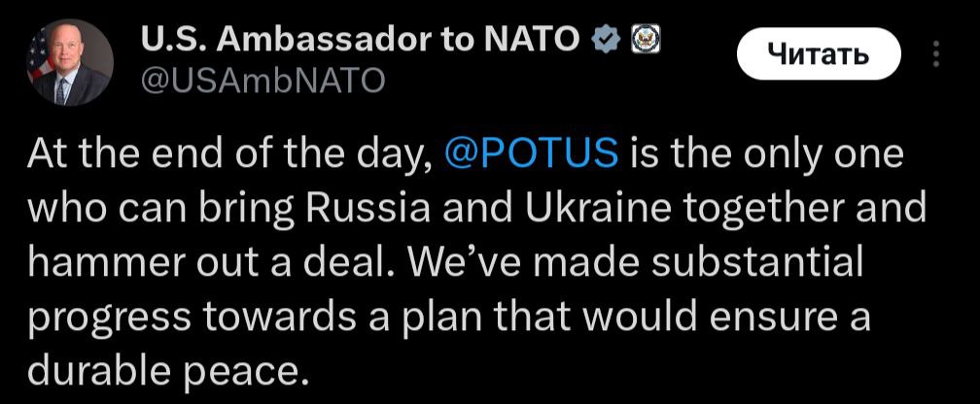Click the U.S. Ambassador to NATO name
Viewport: 980px width, 404px height.
coord(361,40)
